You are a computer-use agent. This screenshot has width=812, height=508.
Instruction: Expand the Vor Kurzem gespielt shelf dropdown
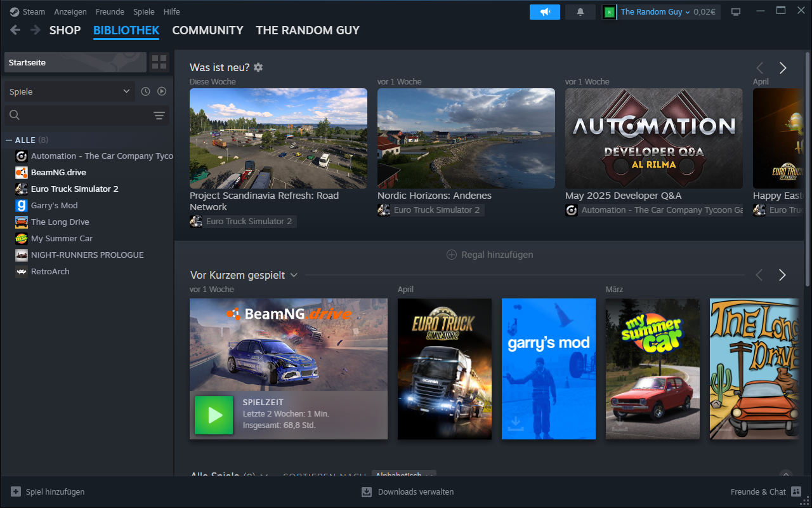[x=294, y=275]
